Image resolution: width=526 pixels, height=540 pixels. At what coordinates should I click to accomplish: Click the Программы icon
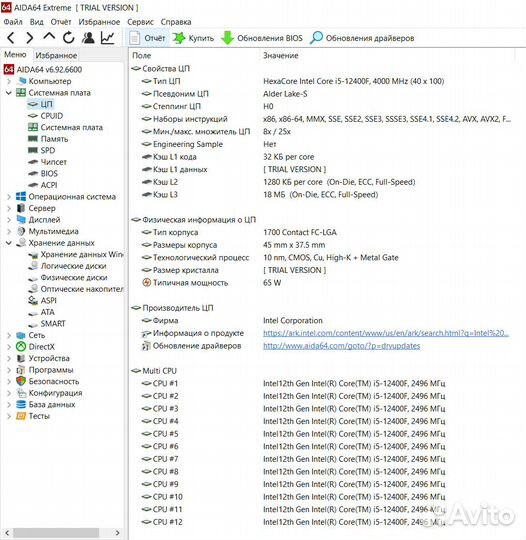21,370
